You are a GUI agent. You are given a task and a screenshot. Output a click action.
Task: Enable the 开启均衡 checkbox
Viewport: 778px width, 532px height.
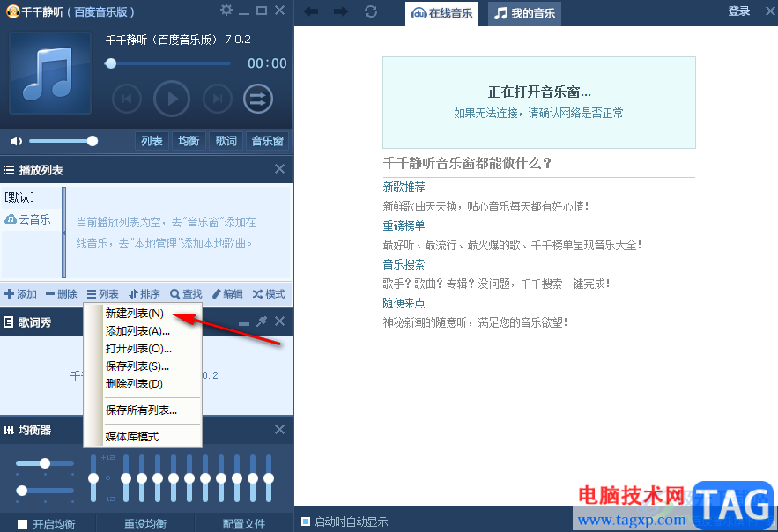(22, 524)
